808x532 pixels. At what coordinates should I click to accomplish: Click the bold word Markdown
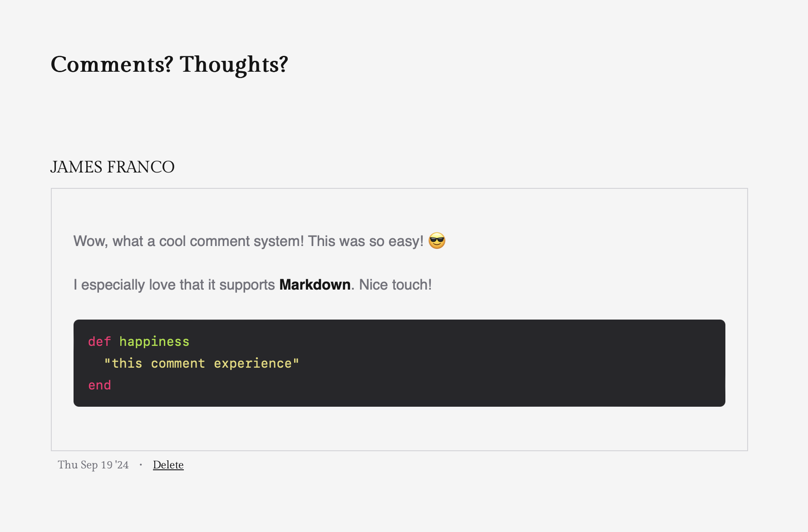coord(315,285)
